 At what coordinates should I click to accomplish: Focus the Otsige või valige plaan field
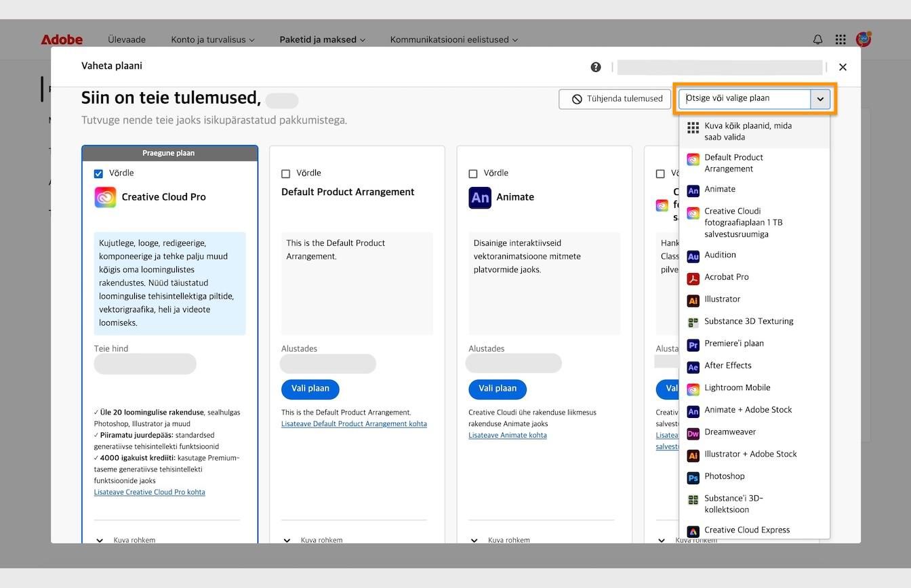[x=744, y=99]
